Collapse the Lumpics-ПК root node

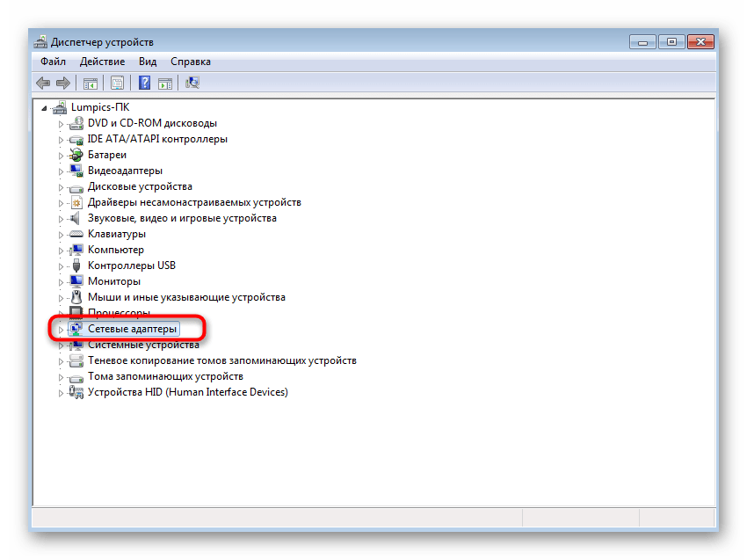click(x=44, y=106)
